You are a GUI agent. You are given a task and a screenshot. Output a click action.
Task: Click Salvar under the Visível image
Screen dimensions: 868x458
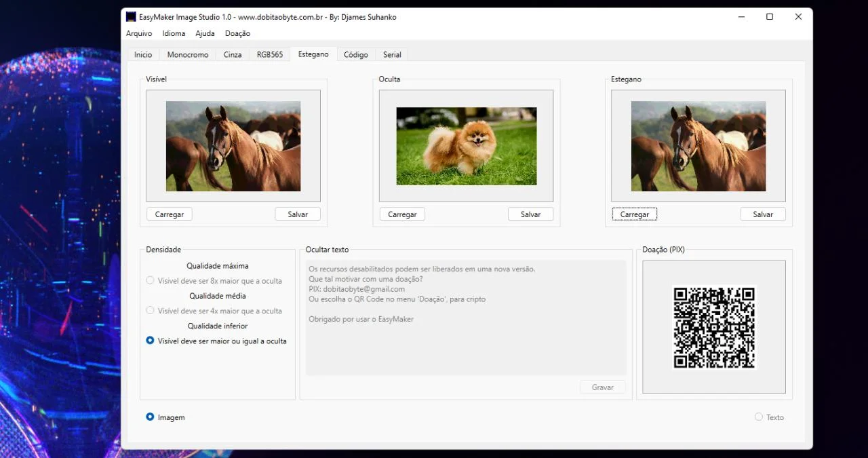[x=298, y=214]
